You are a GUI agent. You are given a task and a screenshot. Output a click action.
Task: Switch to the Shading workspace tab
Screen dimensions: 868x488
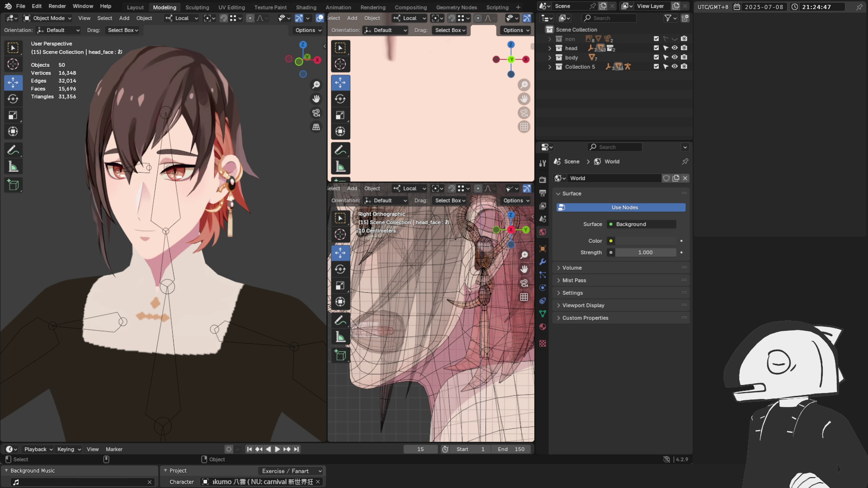(x=306, y=7)
